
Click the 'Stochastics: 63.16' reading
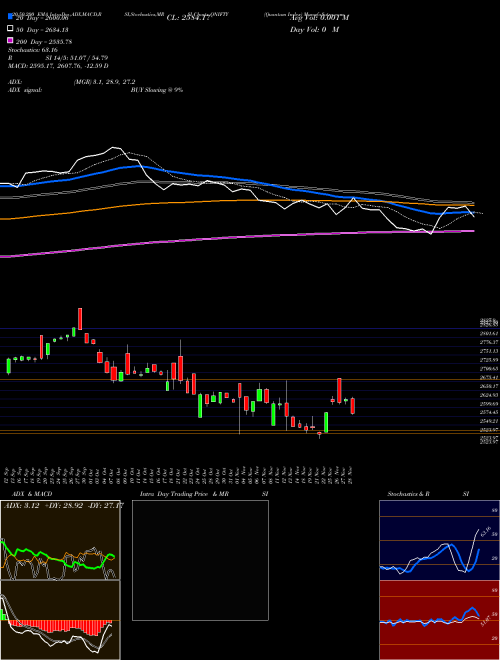32,50
